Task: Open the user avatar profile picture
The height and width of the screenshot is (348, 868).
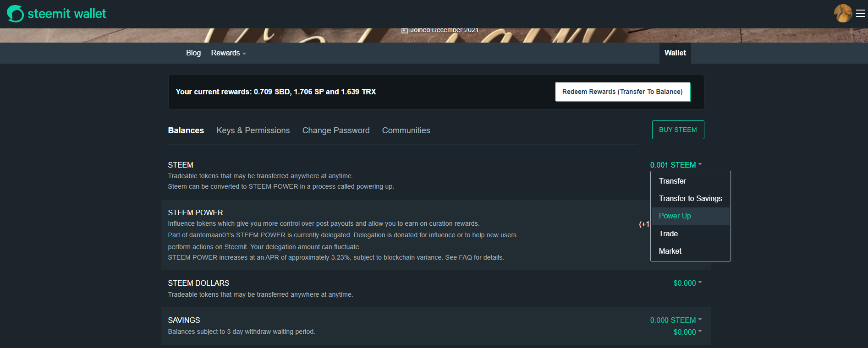Action: [x=843, y=13]
